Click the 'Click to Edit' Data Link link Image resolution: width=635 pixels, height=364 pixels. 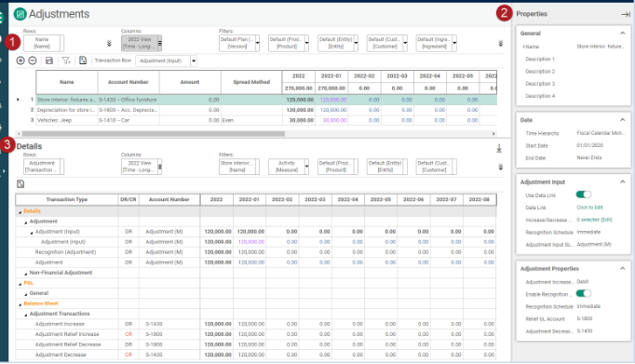(x=589, y=208)
